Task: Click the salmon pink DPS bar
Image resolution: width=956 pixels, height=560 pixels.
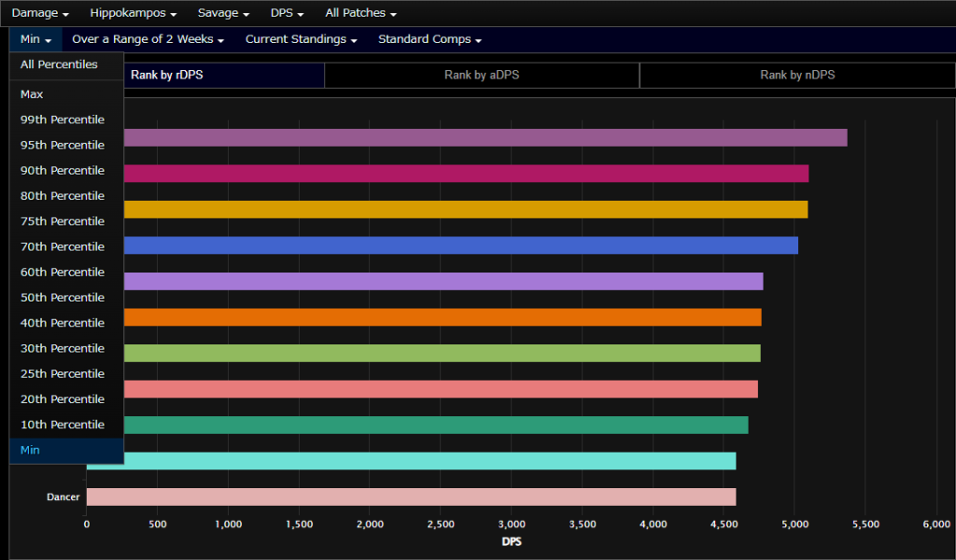Action: click(441, 389)
